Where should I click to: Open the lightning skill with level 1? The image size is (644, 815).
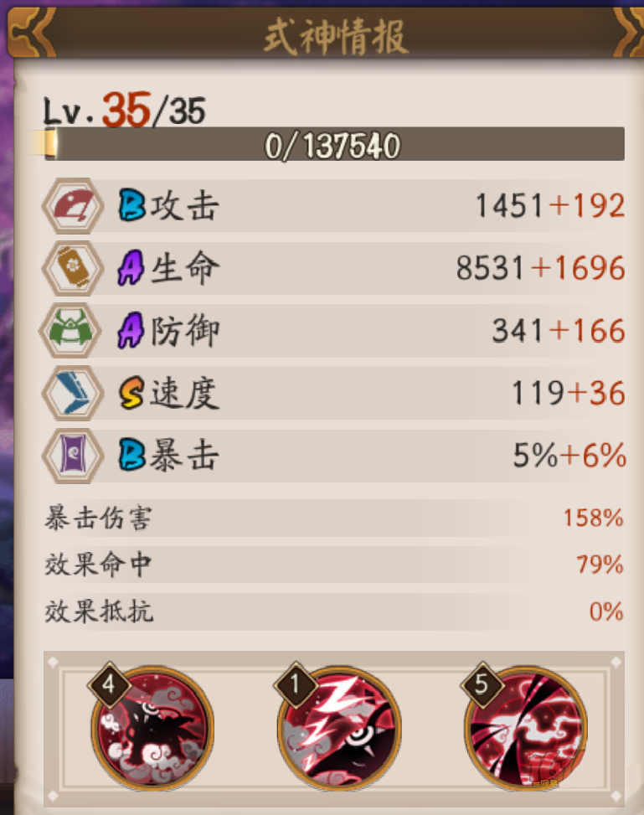pos(339,728)
